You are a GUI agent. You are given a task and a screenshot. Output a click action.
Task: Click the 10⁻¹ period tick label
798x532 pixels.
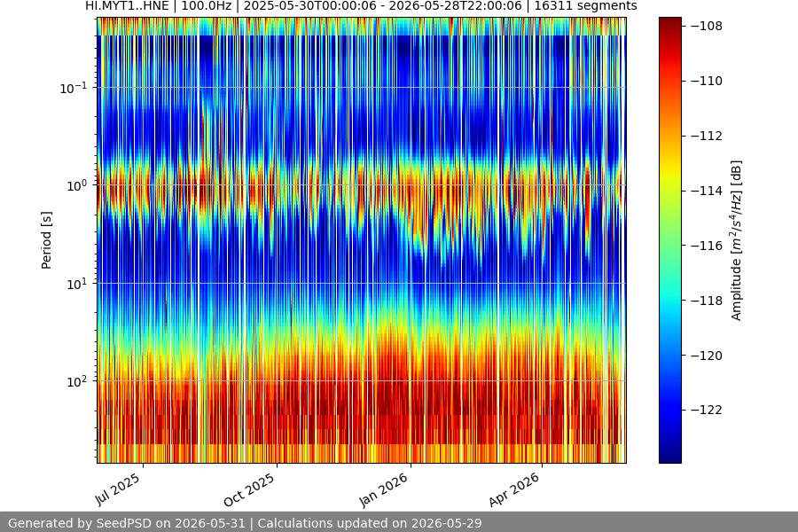pos(74,88)
